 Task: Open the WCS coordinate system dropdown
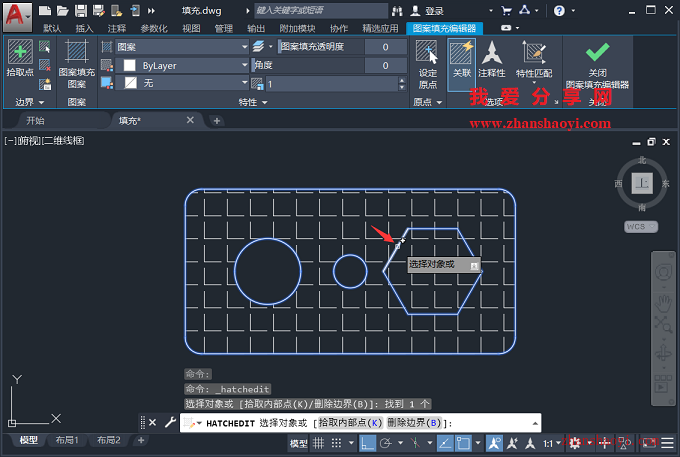pyautogui.click(x=641, y=226)
